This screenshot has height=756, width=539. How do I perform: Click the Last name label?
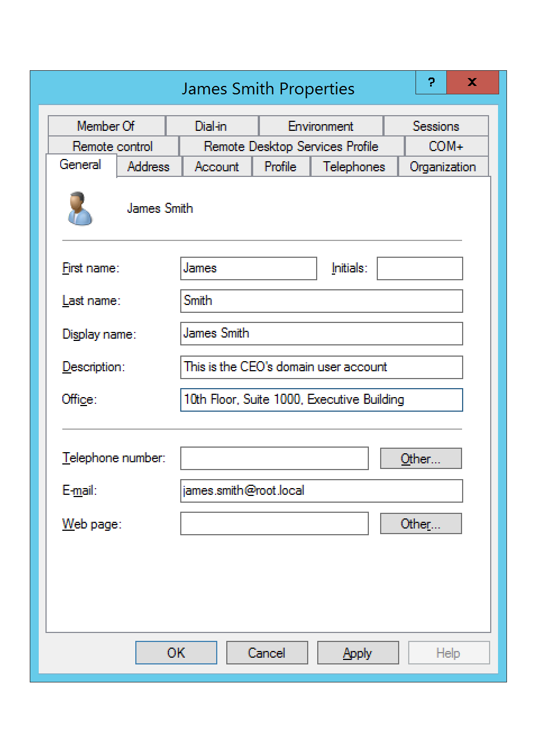point(92,301)
